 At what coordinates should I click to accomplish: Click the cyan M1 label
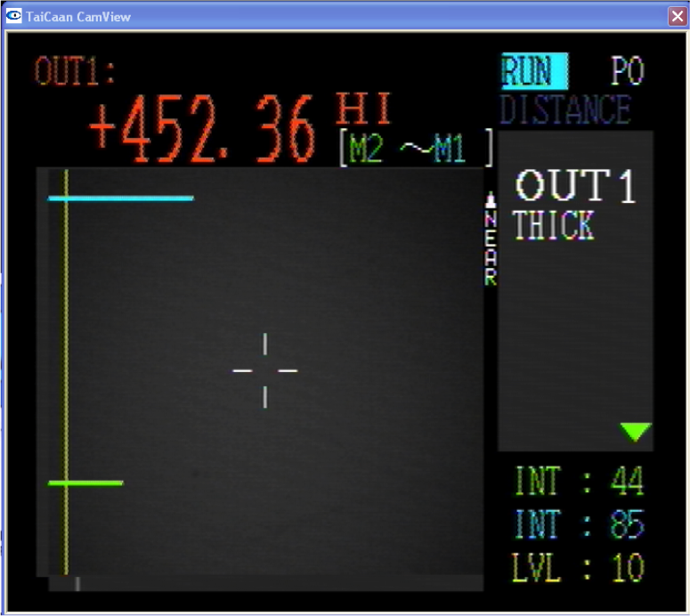[x=449, y=150]
